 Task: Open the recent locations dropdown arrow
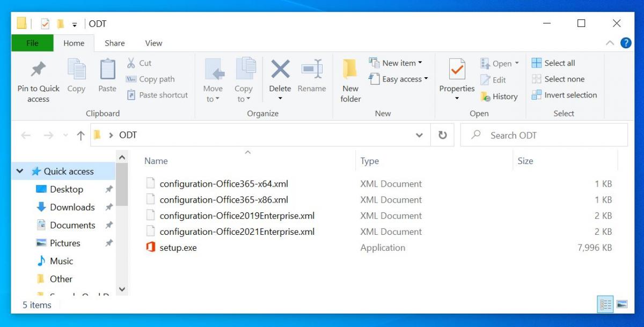click(x=65, y=136)
